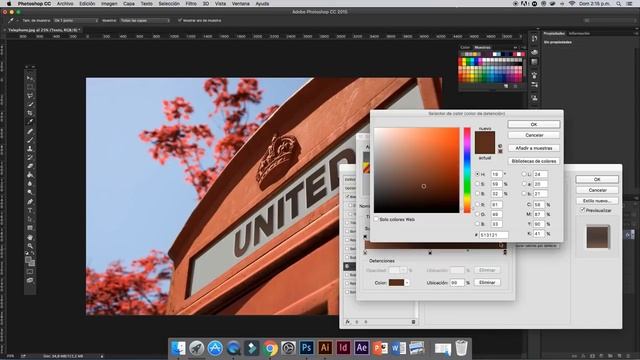The image size is (640, 360).
Task: Open Illustrator from the Dock
Action: click(x=325, y=348)
